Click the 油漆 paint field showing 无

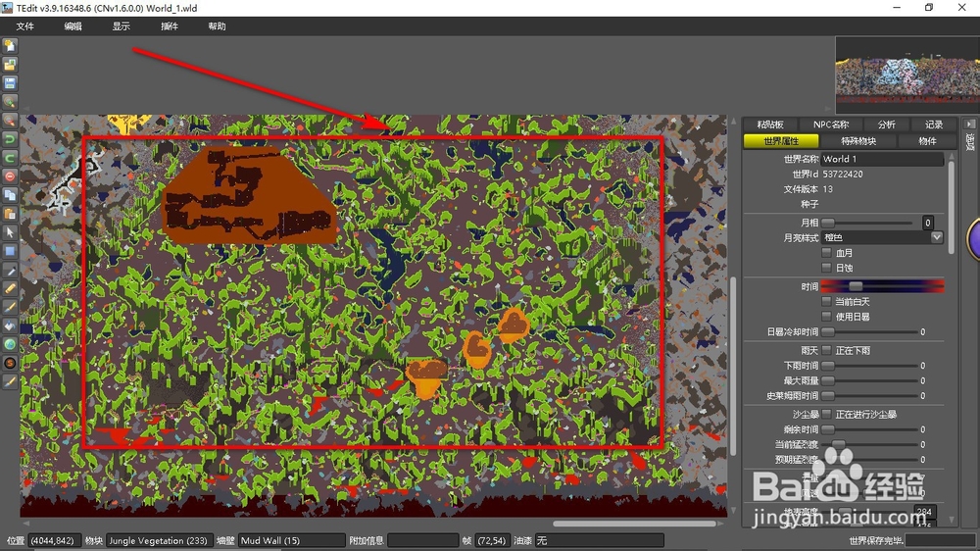pyautogui.click(x=600, y=540)
